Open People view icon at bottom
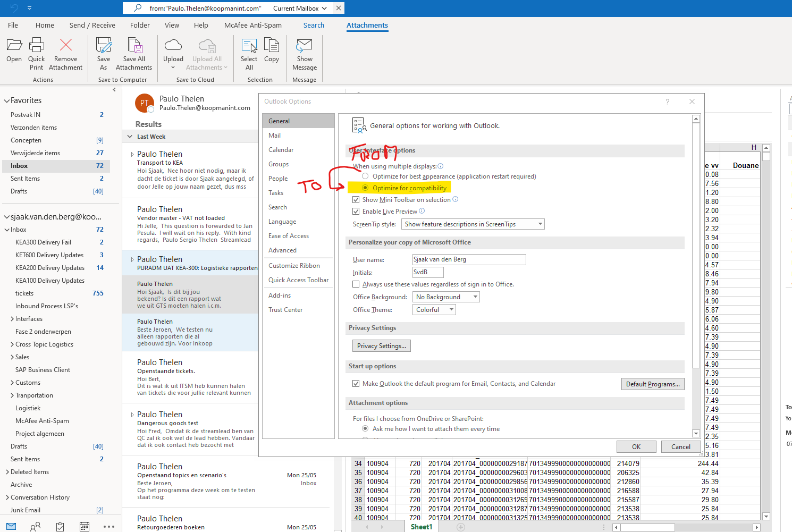The height and width of the screenshot is (532, 792). [x=36, y=527]
